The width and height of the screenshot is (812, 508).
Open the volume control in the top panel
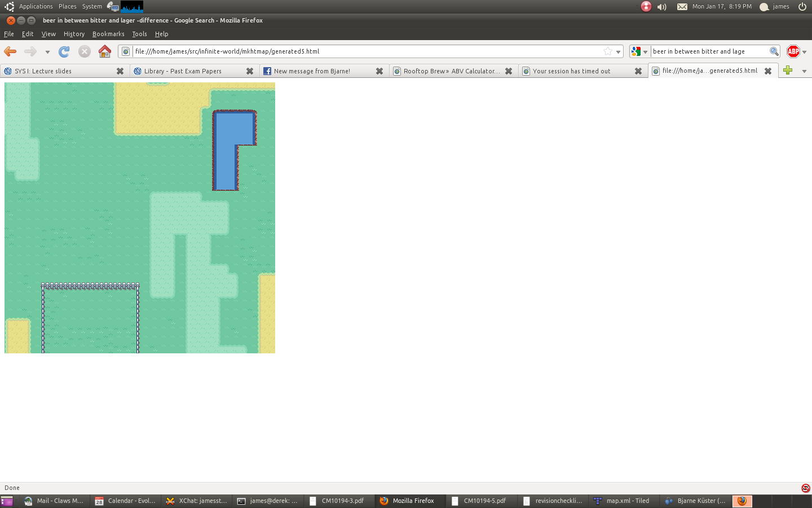click(662, 7)
